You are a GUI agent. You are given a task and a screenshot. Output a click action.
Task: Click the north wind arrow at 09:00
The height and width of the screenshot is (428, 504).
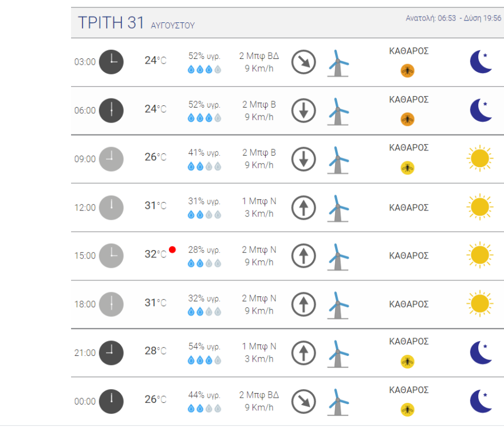click(304, 159)
